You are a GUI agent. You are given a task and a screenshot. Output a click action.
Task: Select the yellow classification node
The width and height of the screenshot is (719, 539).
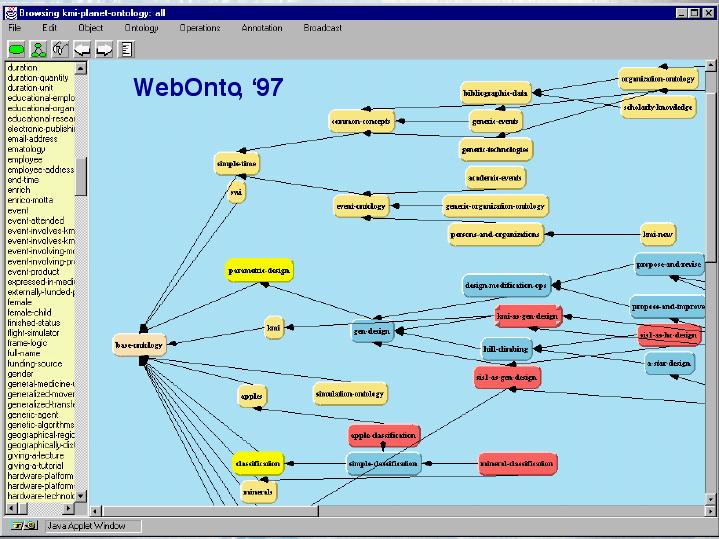point(258,464)
